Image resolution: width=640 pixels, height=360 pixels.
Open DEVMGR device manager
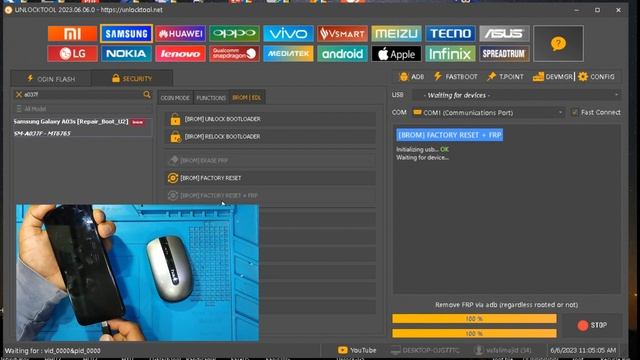coord(553,77)
